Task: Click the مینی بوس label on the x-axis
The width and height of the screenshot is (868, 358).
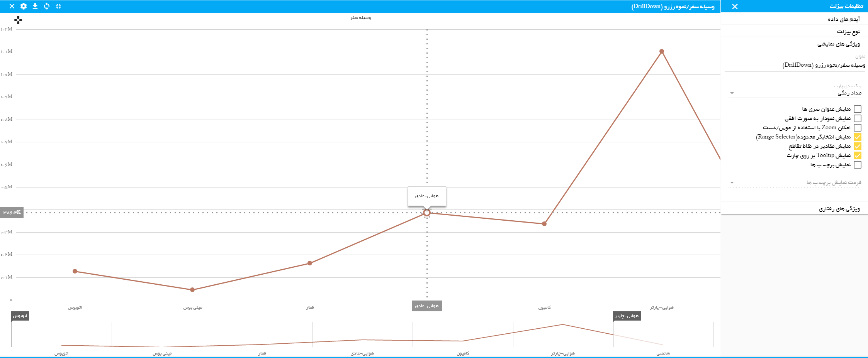Action: pyautogui.click(x=193, y=307)
